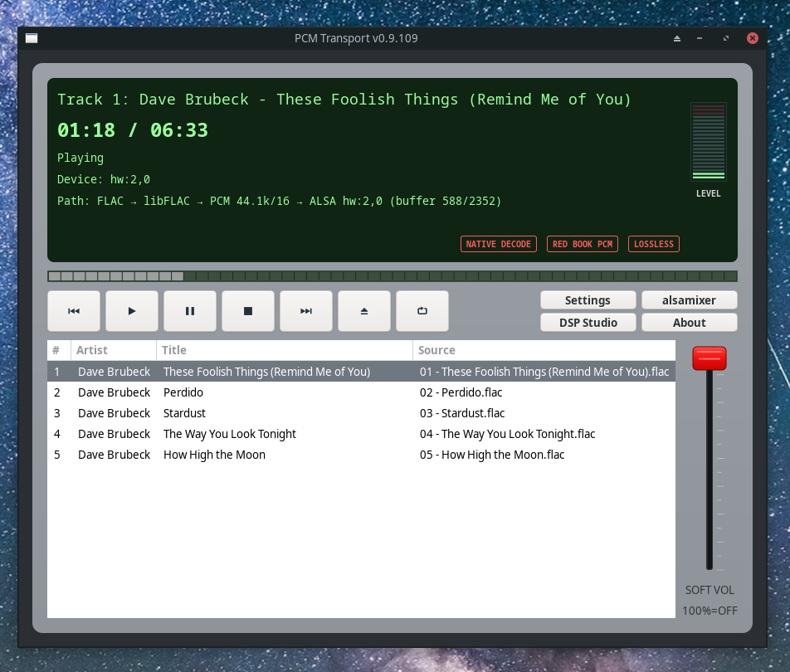Pause playback

tap(190, 311)
